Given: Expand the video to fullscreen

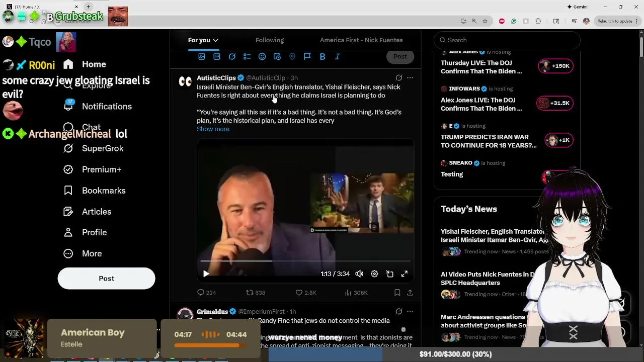Looking at the screenshot, I should point(405,274).
